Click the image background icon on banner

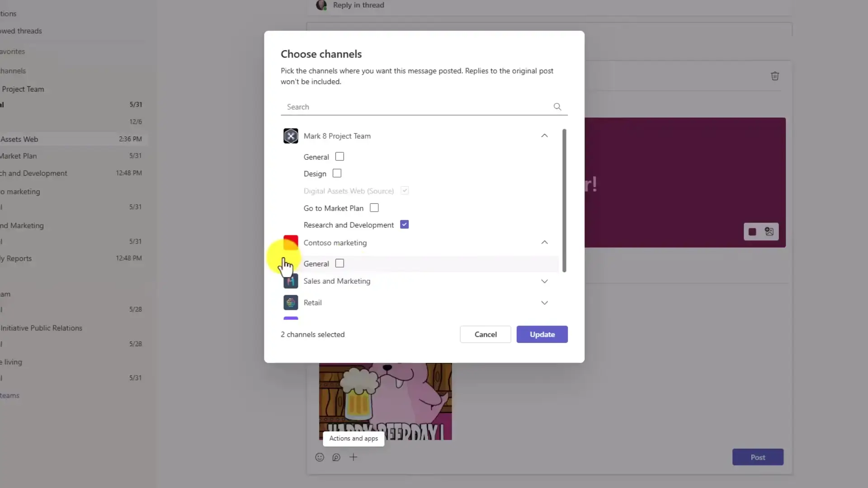769,232
